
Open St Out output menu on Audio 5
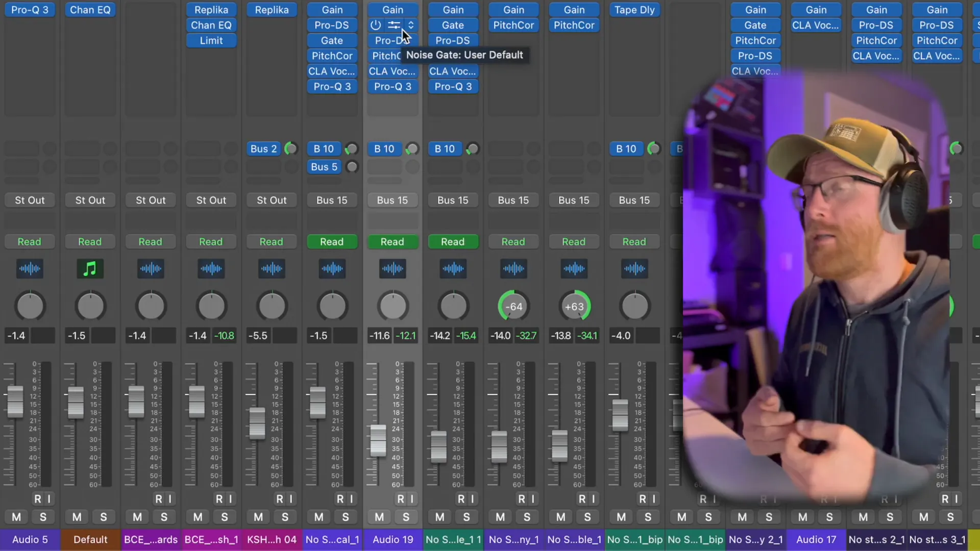point(30,200)
